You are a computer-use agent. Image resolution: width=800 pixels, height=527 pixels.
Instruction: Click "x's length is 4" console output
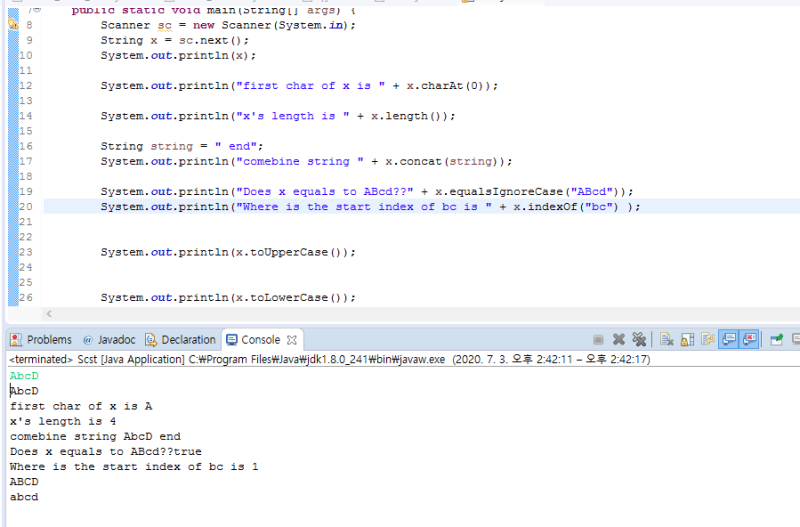63,421
